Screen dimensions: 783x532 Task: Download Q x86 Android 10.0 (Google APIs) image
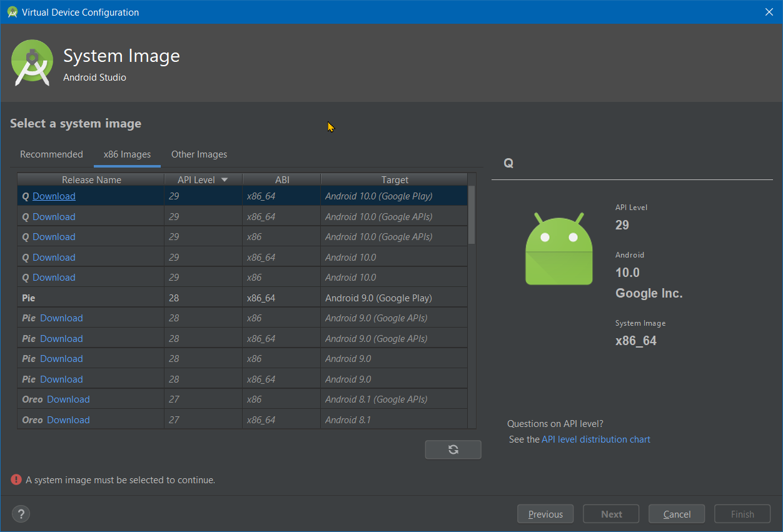(54, 237)
